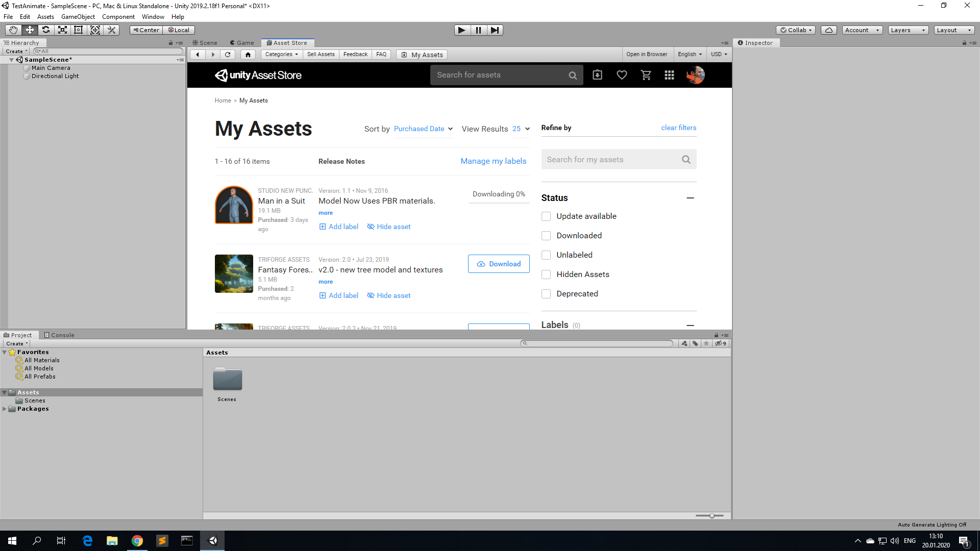The width and height of the screenshot is (980, 551).
Task: Click search by type icon in Project panel
Action: (x=684, y=343)
